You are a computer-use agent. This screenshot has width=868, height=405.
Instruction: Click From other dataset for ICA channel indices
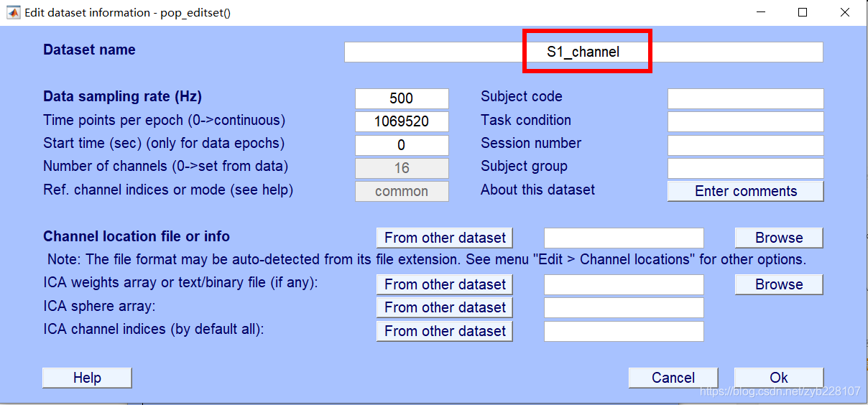click(x=445, y=331)
